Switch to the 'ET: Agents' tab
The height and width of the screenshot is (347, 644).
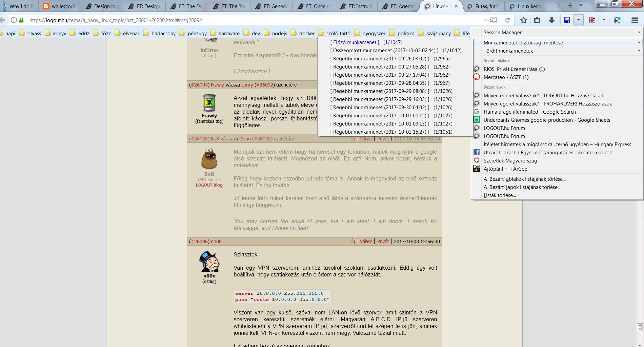398,6
